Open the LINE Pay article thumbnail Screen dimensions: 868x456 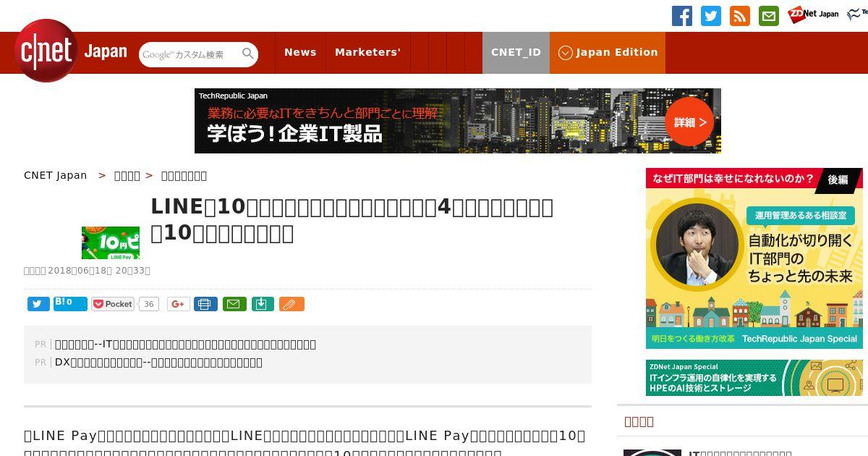click(111, 242)
